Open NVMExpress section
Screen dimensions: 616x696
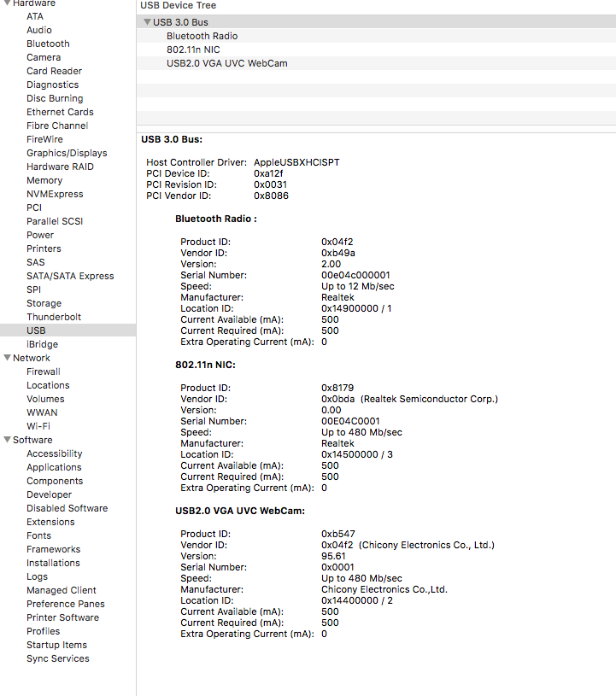55,194
